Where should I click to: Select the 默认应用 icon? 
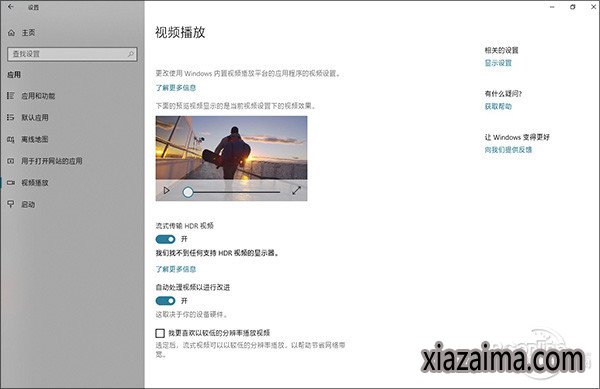11,117
